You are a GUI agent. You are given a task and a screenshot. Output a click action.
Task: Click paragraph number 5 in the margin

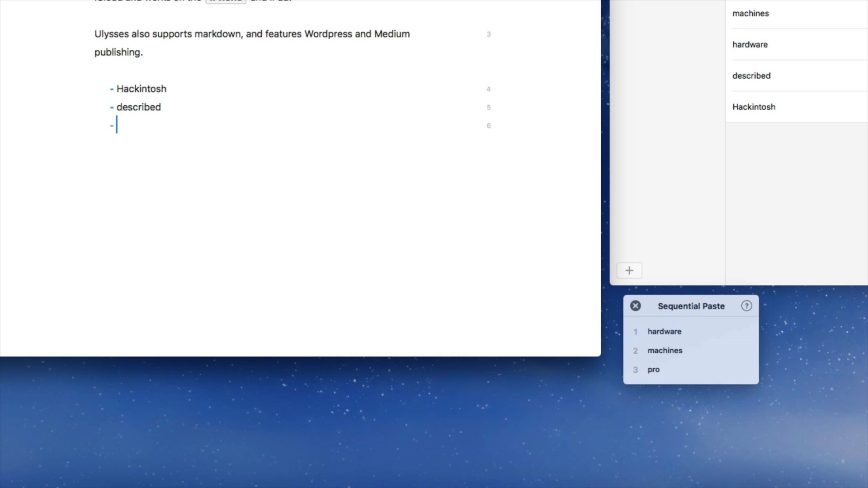click(488, 108)
